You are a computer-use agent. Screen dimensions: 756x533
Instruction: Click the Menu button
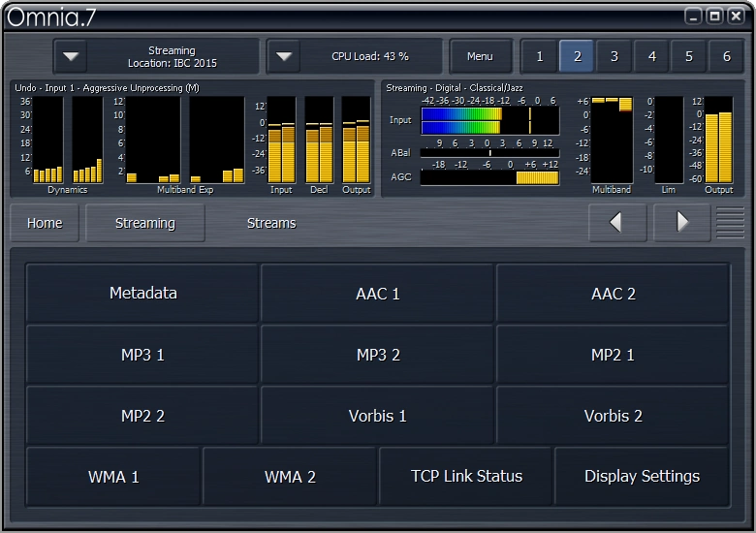(x=480, y=56)
